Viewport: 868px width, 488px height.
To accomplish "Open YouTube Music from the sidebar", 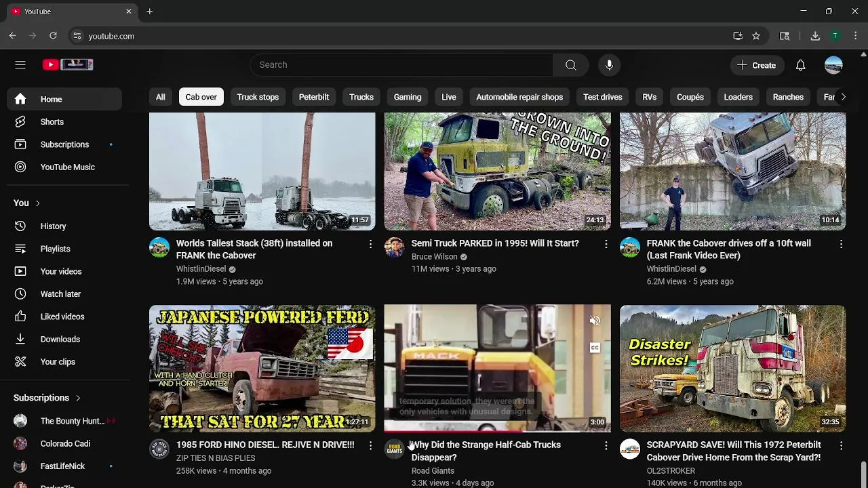I will (x=64, y=167).
